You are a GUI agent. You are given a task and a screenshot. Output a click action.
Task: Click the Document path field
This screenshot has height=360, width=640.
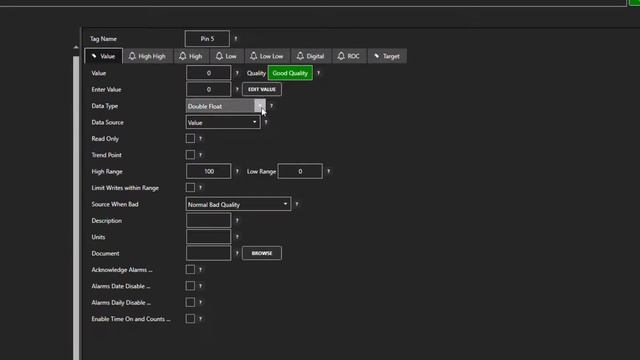209,253
